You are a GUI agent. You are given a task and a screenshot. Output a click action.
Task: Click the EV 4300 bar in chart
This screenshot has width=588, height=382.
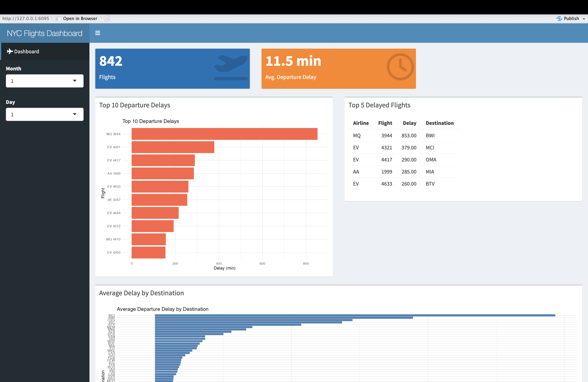click(149, 252)
